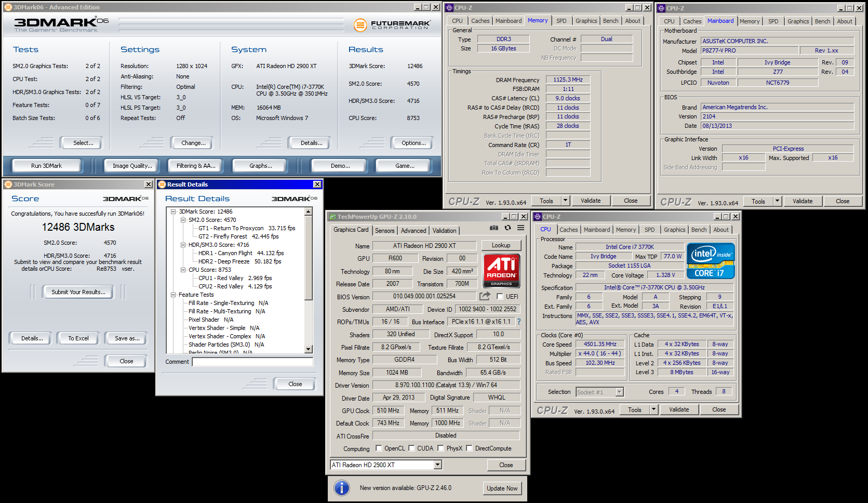Click Submit Your Results... button
Image resolution: width=868 pixels, height=503 pixels.
78,292
